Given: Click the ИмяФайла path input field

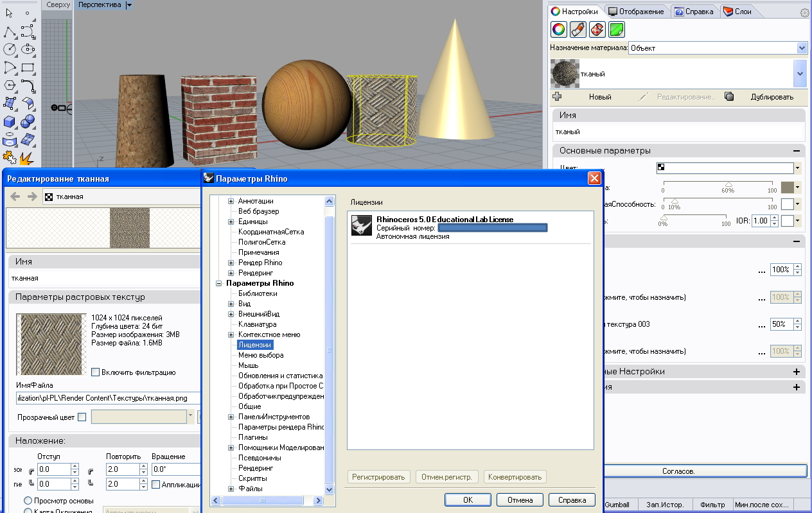Looking at the screenshot, I should point(106,398).
